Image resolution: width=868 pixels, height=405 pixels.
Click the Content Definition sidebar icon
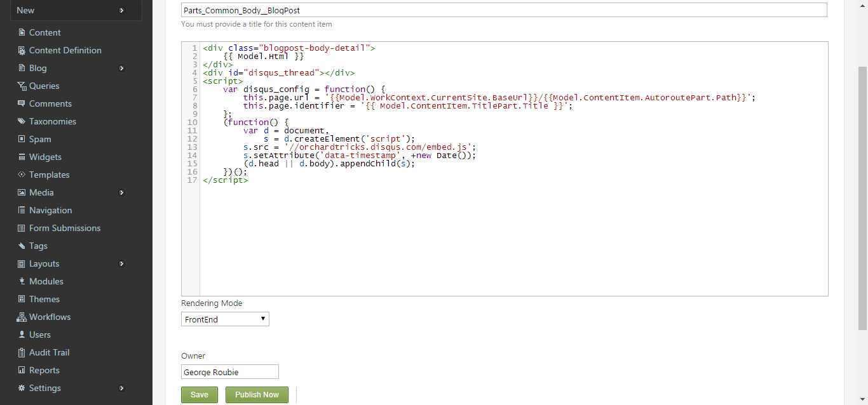pyautogui.click(x=22, y=50)
